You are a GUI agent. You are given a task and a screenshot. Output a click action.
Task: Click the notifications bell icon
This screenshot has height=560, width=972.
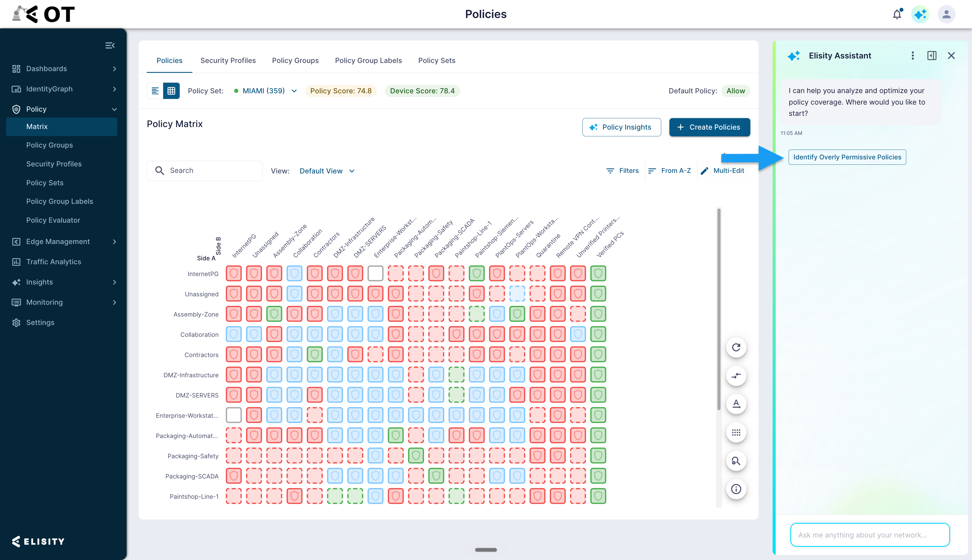897,14
